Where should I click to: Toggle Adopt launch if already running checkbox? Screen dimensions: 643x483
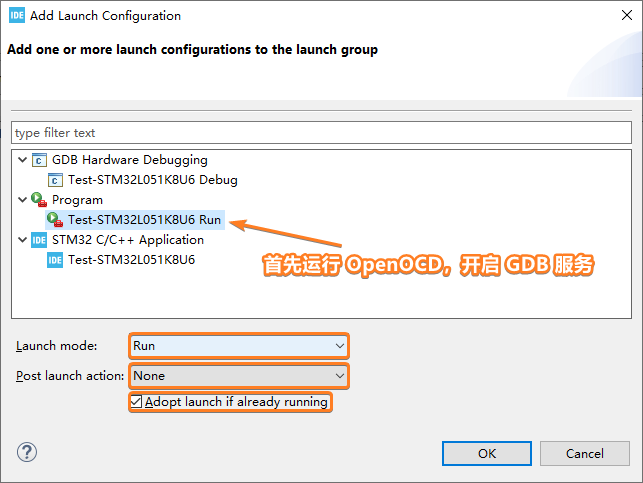[x=136, y=402]
